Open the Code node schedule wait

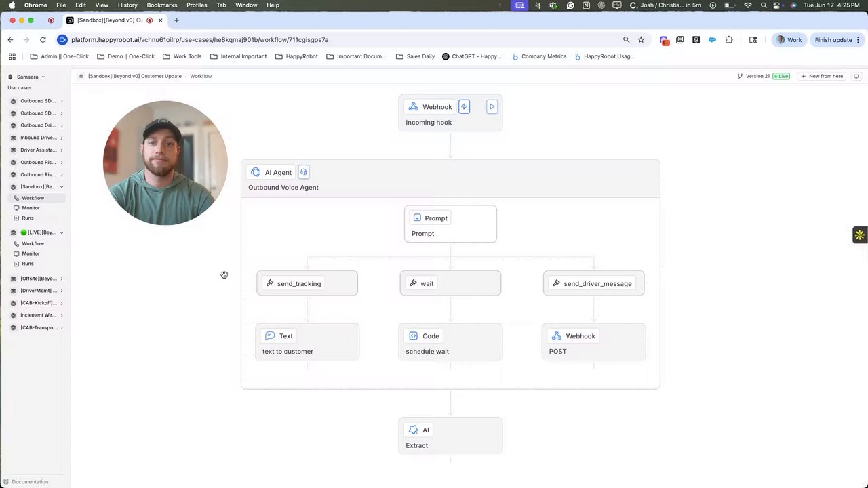tap(450, 342)
